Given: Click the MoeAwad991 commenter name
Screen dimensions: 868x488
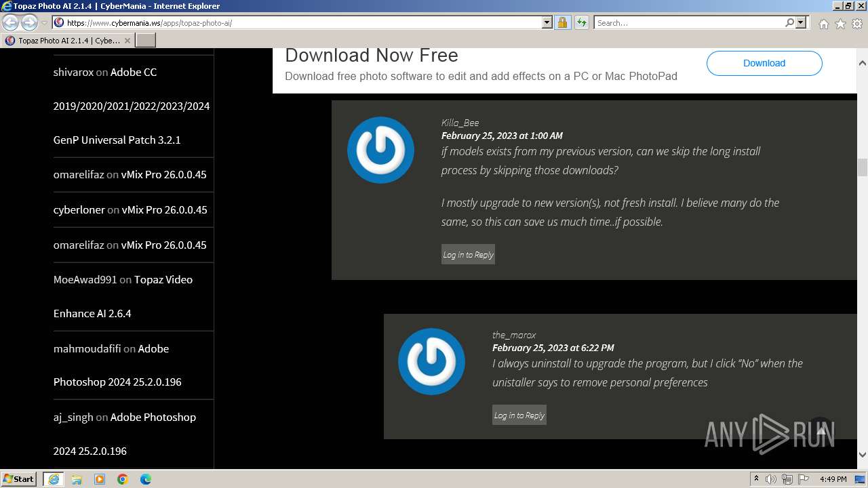Looking at the screenshot, I should pyautogui.click(x=85, y=279).
